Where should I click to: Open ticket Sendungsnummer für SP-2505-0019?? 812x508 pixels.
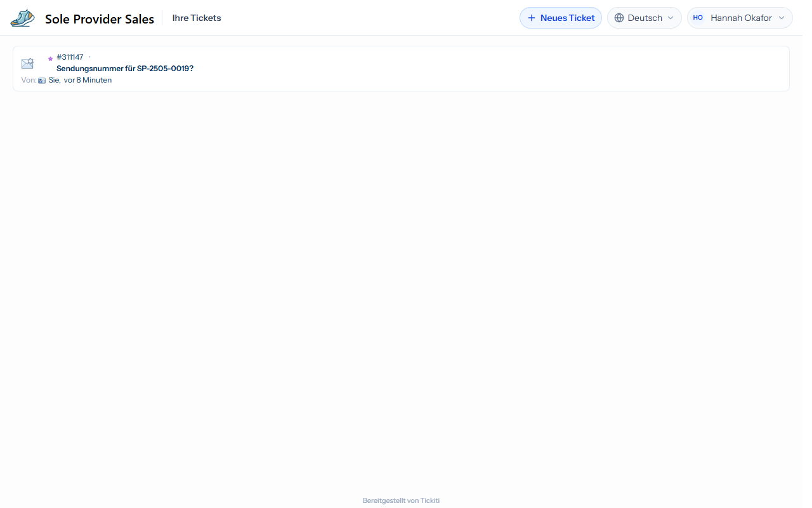(125, 69)
